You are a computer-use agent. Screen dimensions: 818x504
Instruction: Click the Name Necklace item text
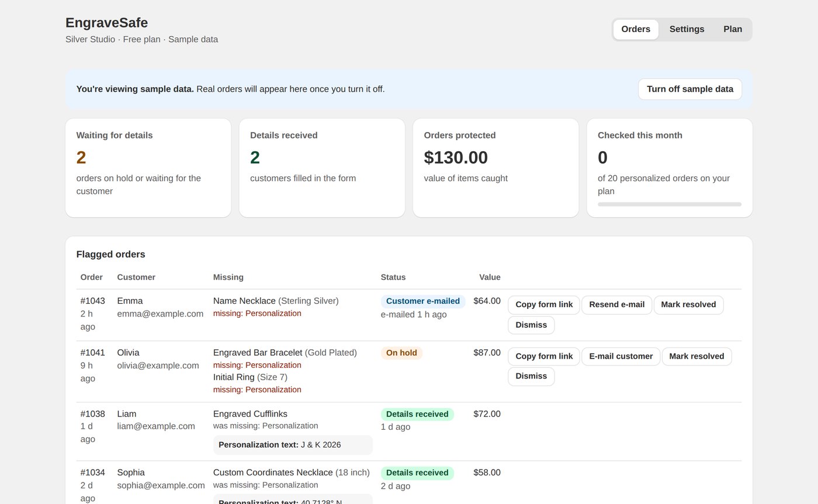pos(244,301)
